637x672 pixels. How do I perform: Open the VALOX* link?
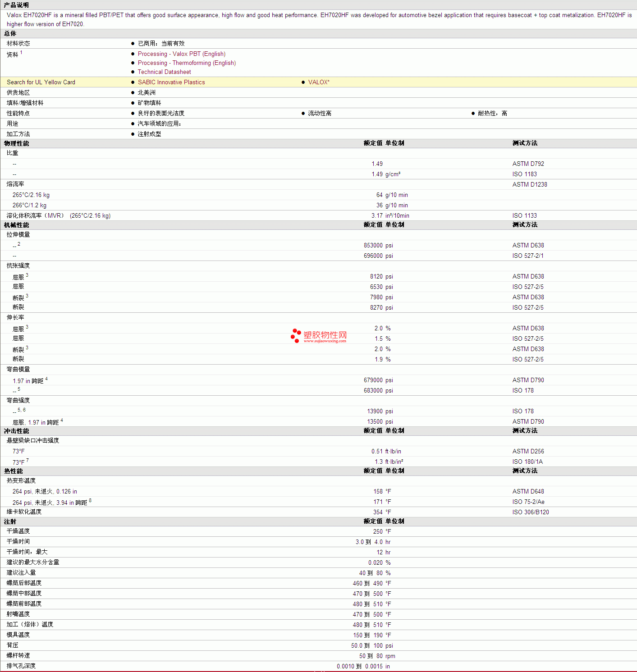point(319,82)
